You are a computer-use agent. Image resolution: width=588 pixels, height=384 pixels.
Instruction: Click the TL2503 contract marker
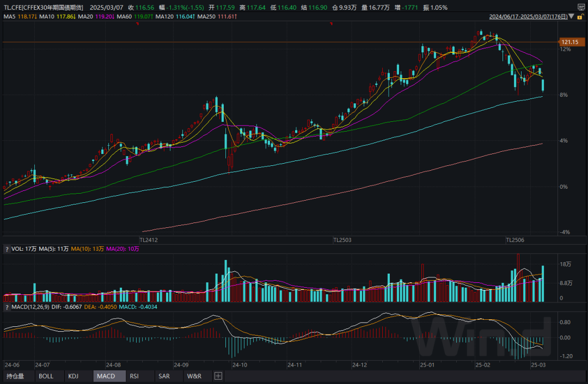(x=342, y=240)
